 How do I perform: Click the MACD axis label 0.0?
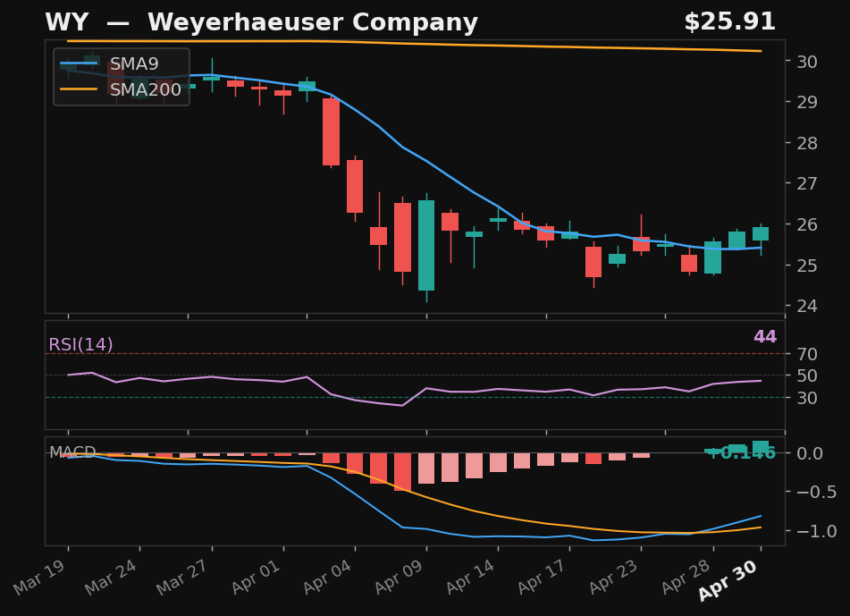pyautogui.click(x=810, y=453)
